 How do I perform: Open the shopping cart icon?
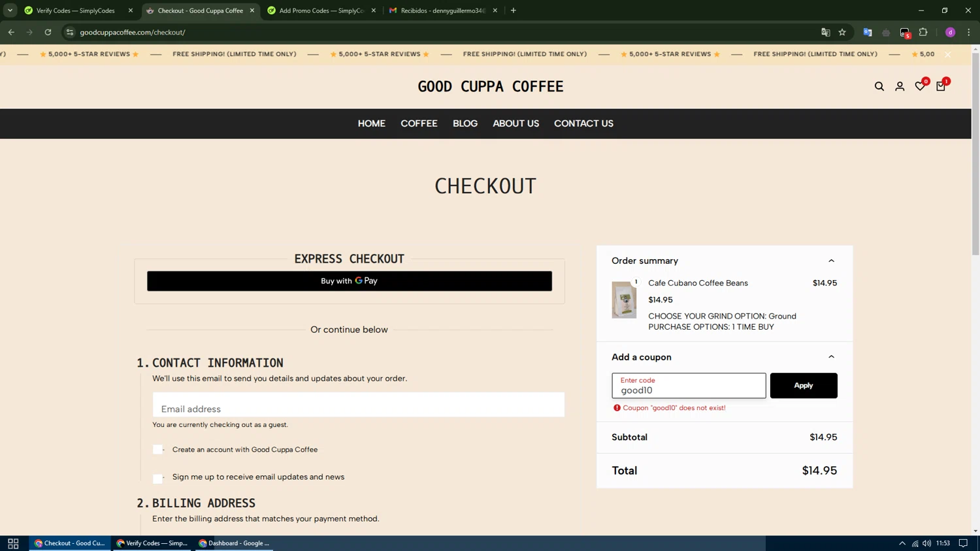coord(940,86)
